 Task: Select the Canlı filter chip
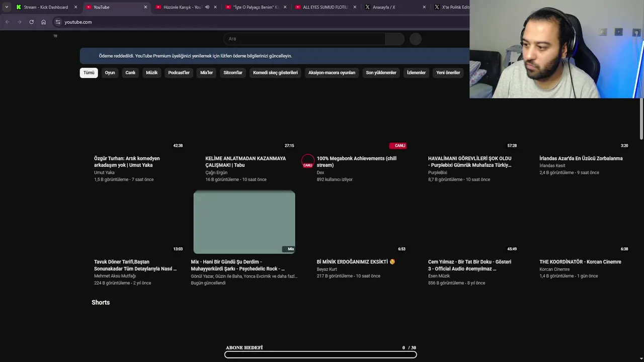point(130,73)
